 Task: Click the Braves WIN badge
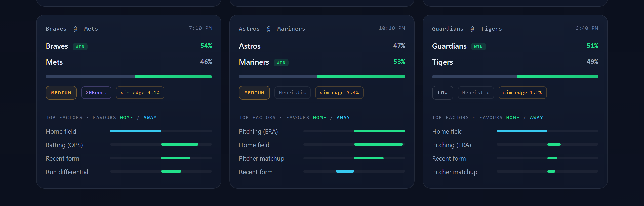pos(80,47)
